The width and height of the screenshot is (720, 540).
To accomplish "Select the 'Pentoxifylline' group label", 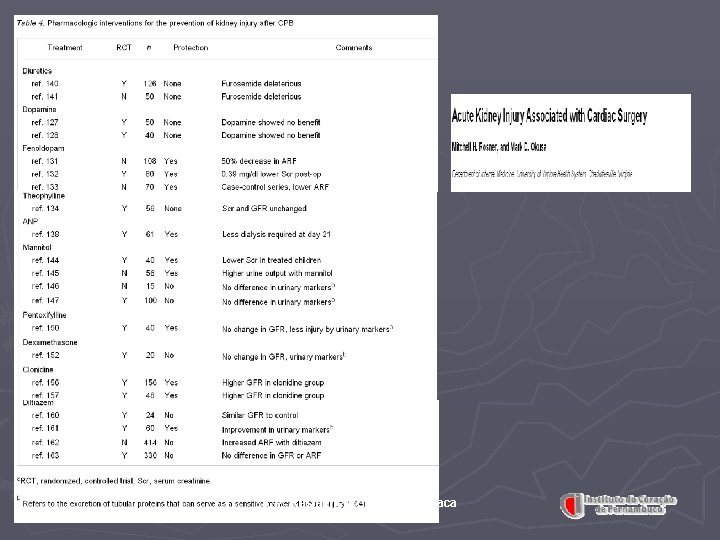I will coord(44,315).
